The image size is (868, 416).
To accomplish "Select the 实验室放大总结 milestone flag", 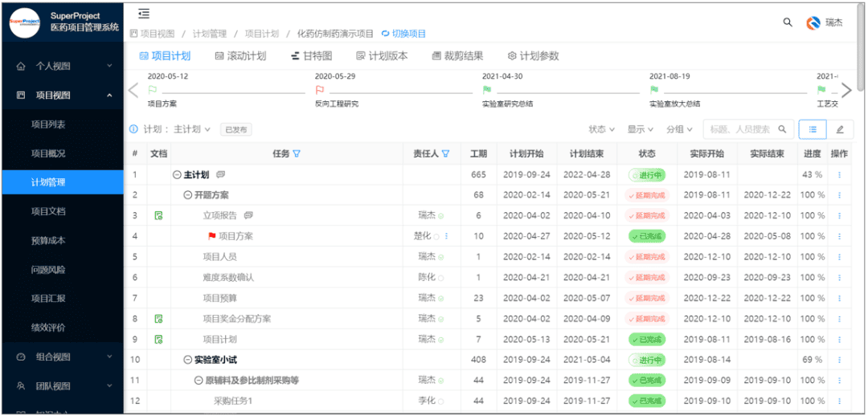I will pyautogui.click(x=653, y=90).
